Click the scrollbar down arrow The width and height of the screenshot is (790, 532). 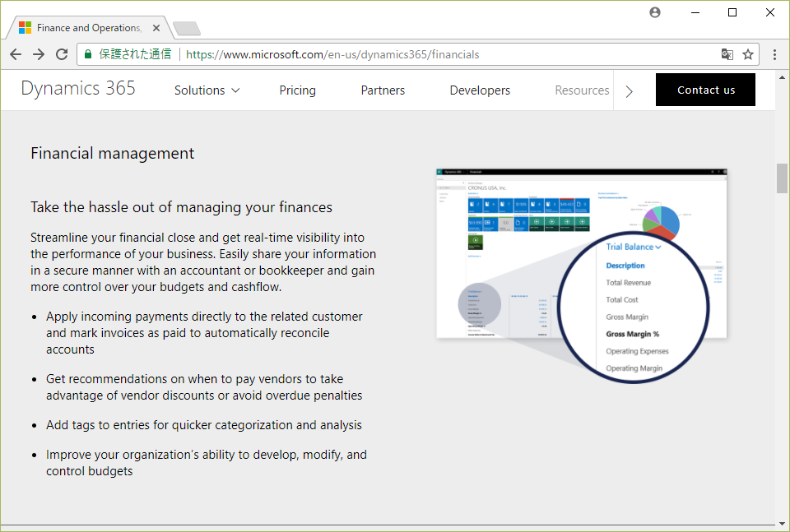[x=782, y=524]
